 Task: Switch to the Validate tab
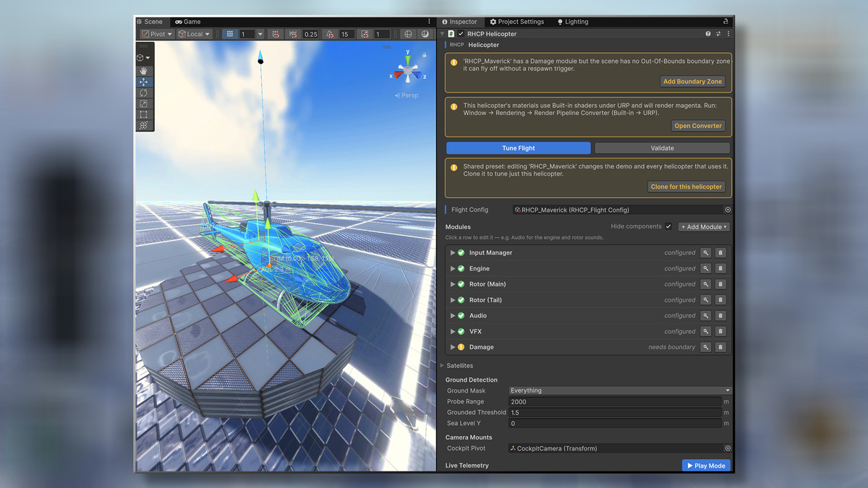click(x=662, y=148)
